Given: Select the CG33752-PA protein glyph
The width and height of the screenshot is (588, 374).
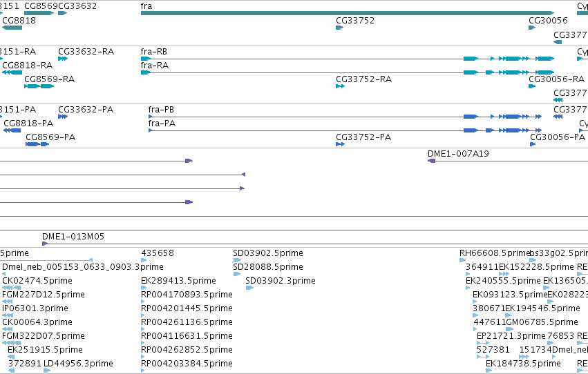Looking at the screenshot, I should (x=341, y=144).
